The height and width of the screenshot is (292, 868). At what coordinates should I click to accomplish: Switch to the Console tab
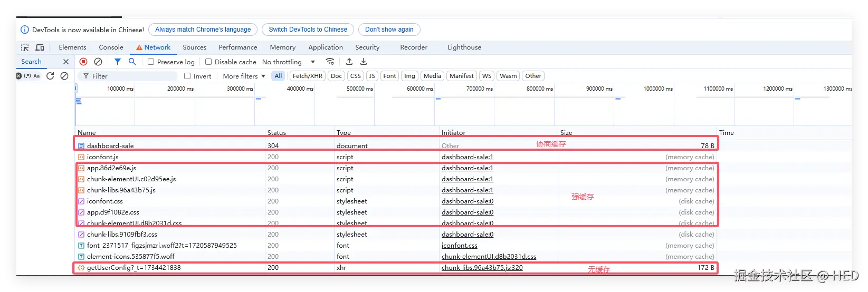[111, 47]
